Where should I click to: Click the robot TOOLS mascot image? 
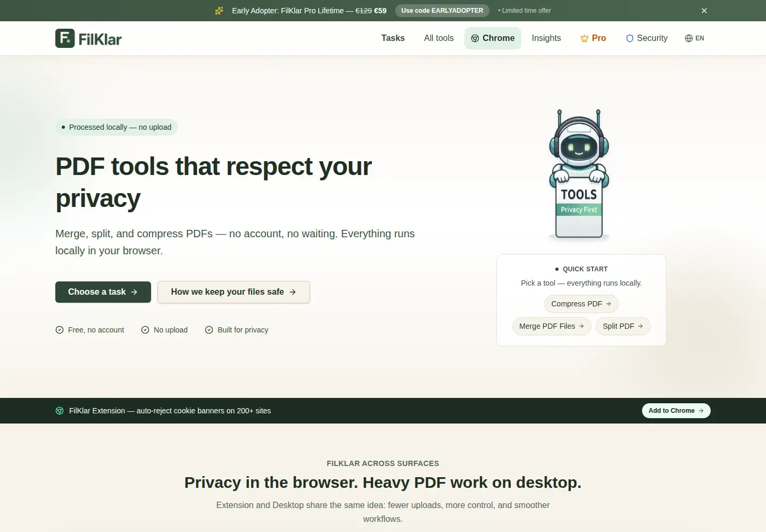[x=579, y=176]
